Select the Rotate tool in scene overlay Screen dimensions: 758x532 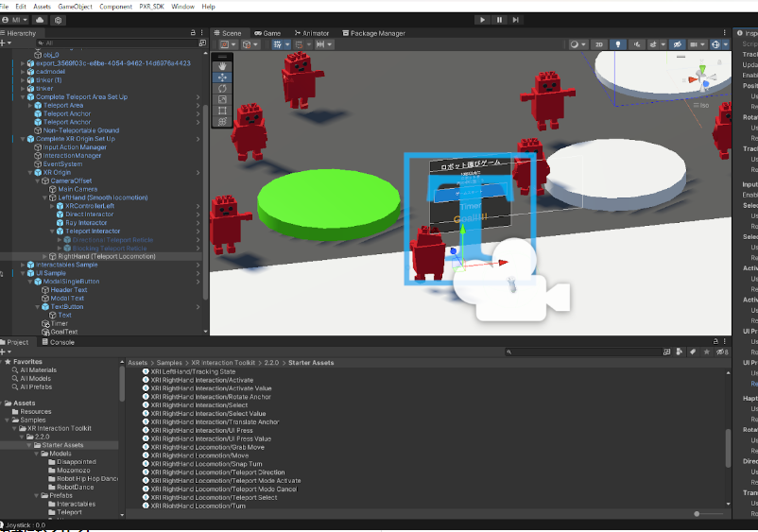(x=222, y=88)
